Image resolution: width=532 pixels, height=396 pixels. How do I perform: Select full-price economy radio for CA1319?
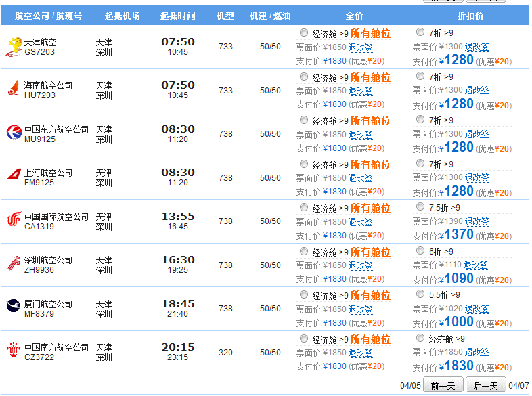[x=304, y=207]
